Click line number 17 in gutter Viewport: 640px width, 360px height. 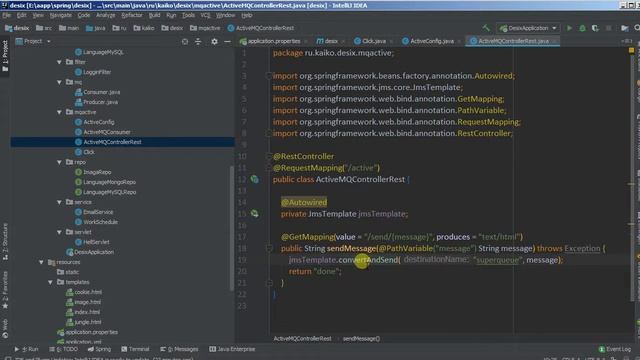click(242, 237)
